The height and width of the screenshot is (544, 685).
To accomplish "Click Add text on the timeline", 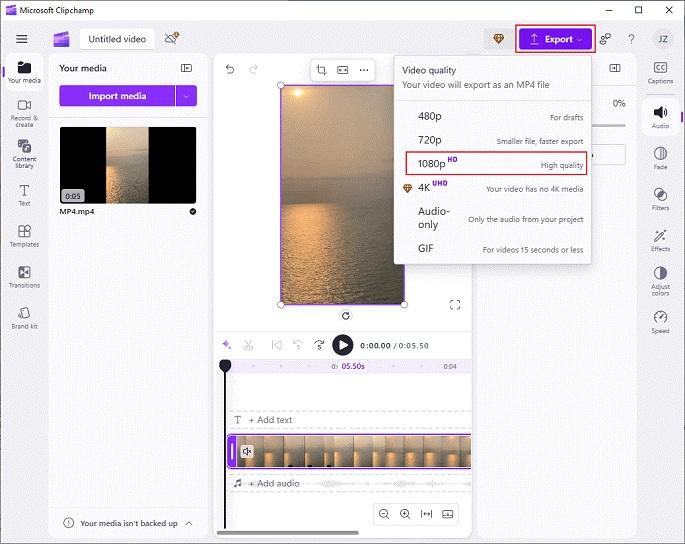I will [270, 420].
